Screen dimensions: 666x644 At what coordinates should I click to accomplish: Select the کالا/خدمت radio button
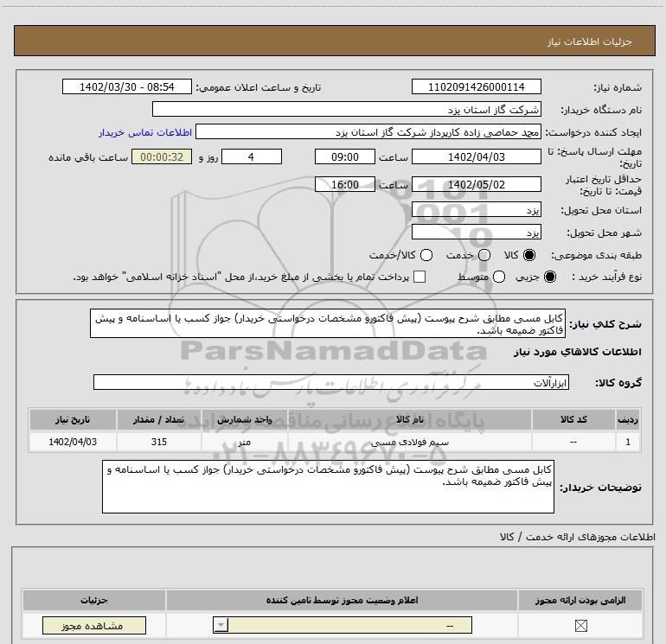coord(426,255)
